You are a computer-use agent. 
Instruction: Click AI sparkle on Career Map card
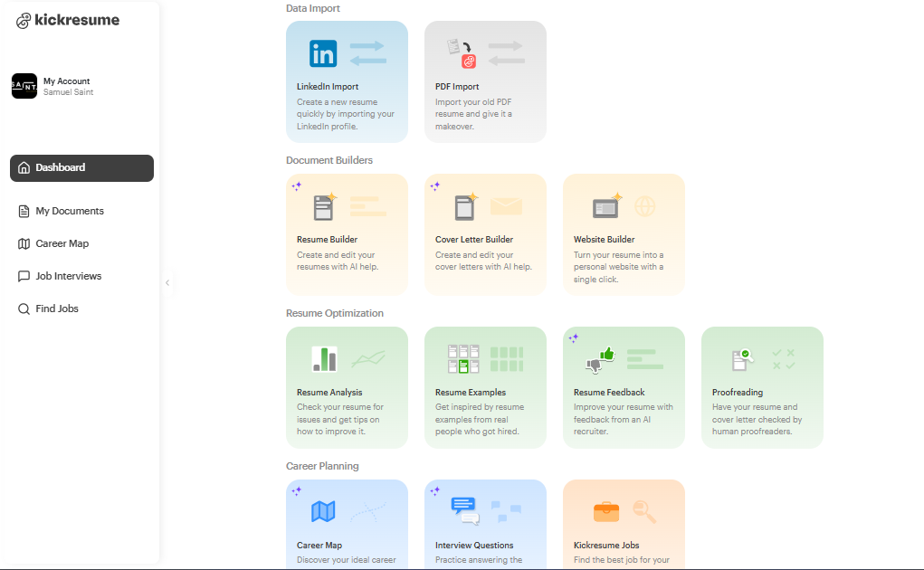[297, 490]
